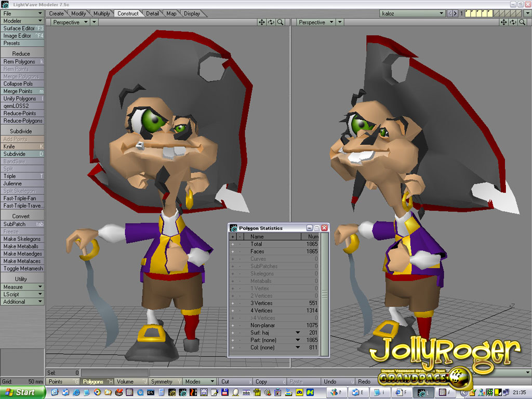Viewport: 532px width, 399px height.
Task: Open the File dropdown menu
Action: 22,14
